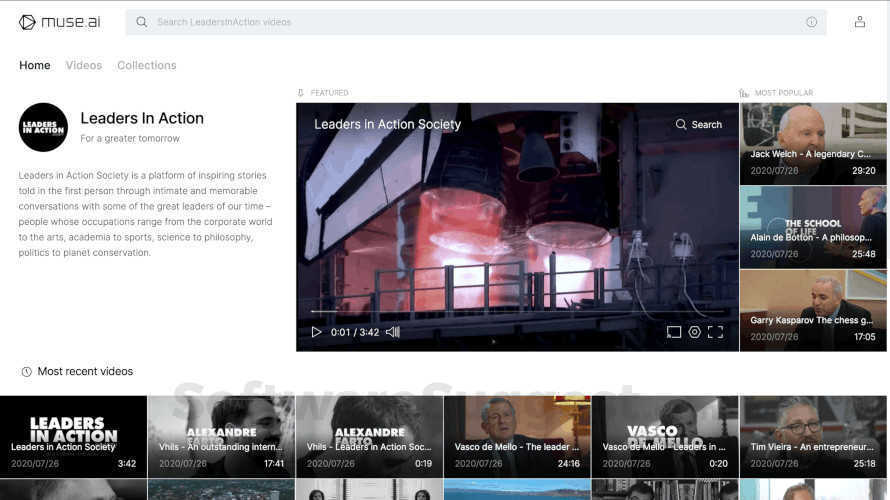Open Search inside the video player
890x500 pixels.
click(699, 124)
